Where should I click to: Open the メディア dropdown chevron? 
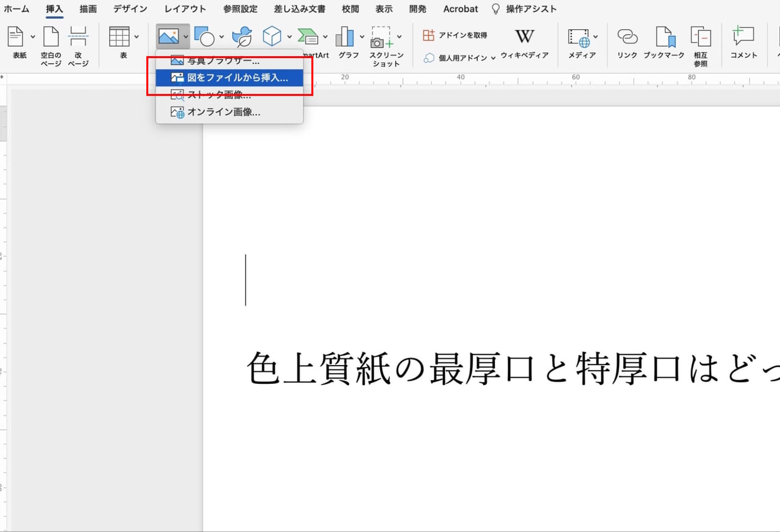(594, 37)
